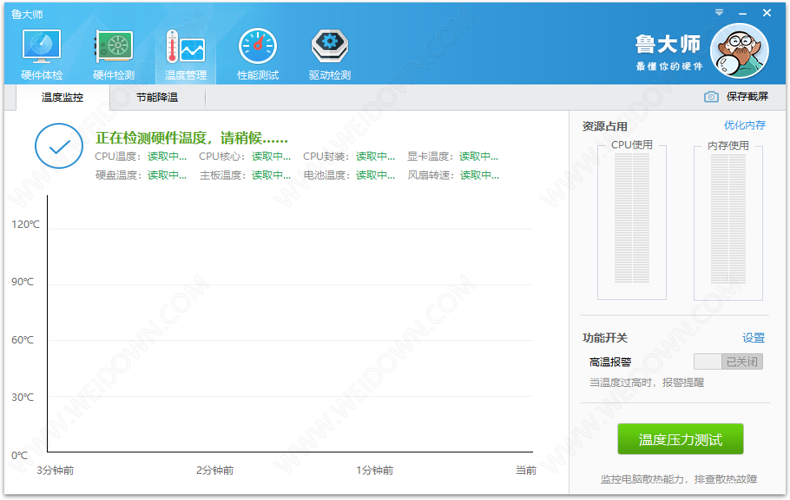This screenshot has width=790, height=500.
Task: Click the 鲁大师 mascot avatar
Action: (x=739, y=51)
